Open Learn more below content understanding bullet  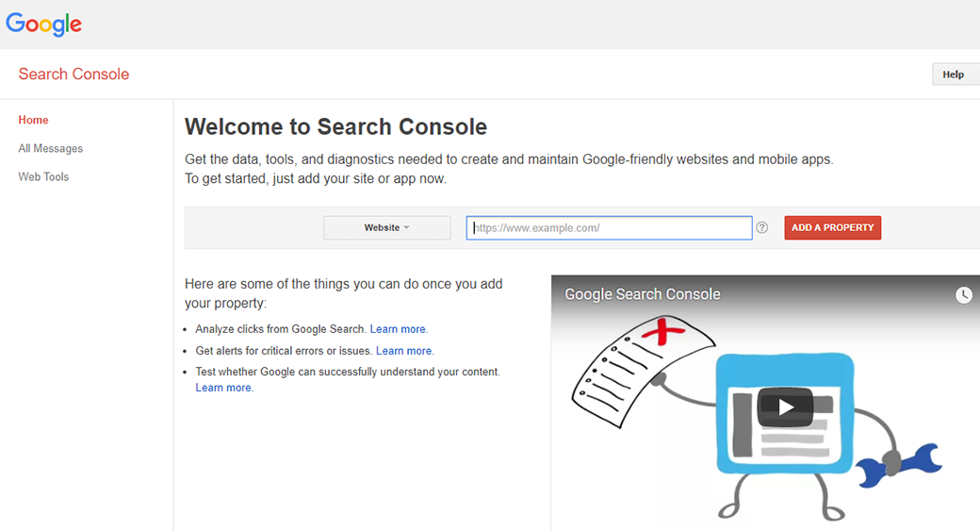click(222, 388)
